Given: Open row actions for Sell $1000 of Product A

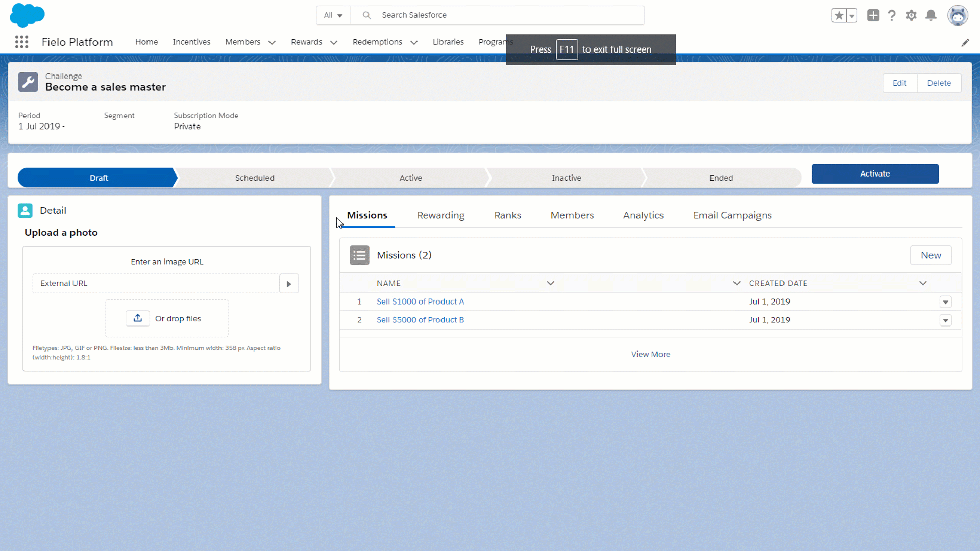Looking at the screenshot, I should click(945, 302).
